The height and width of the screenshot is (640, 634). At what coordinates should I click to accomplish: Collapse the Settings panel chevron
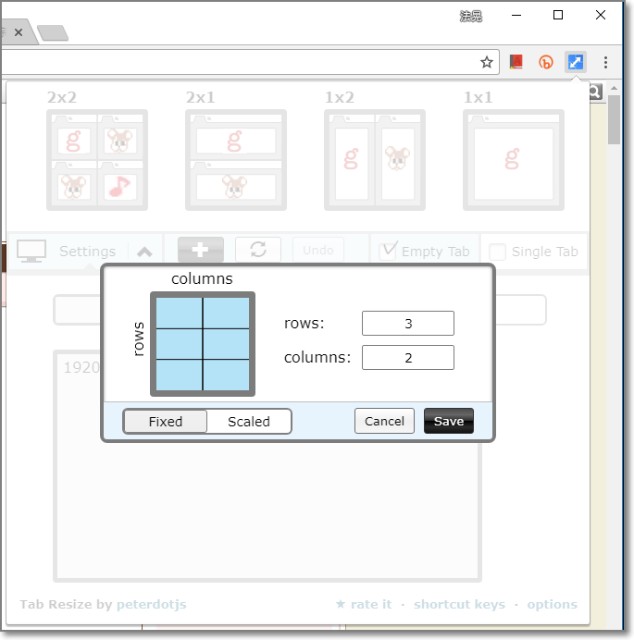145,251
